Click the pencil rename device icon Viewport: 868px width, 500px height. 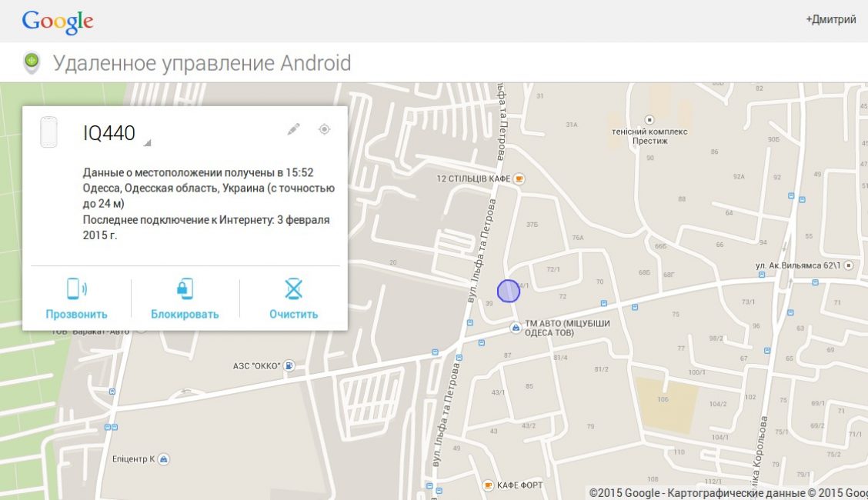293,129
